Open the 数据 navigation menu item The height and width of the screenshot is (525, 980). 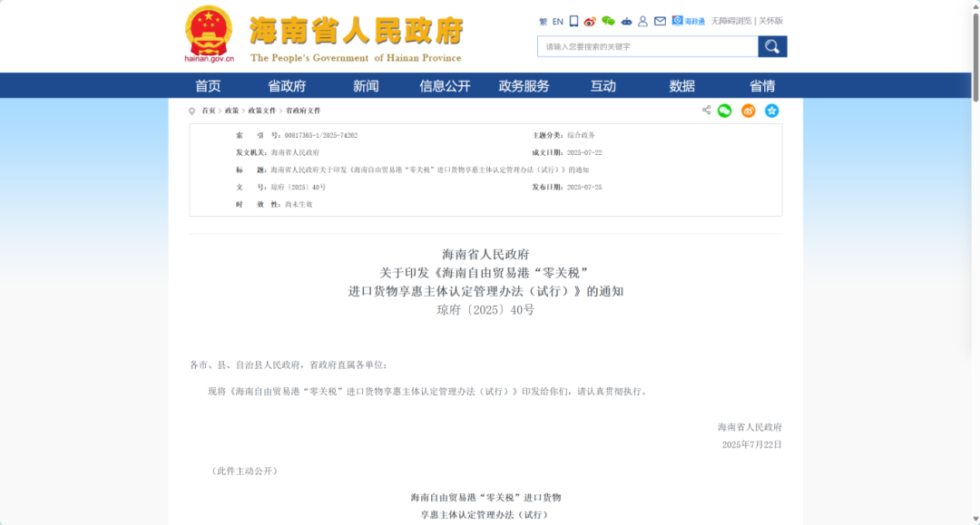(681, 85)
